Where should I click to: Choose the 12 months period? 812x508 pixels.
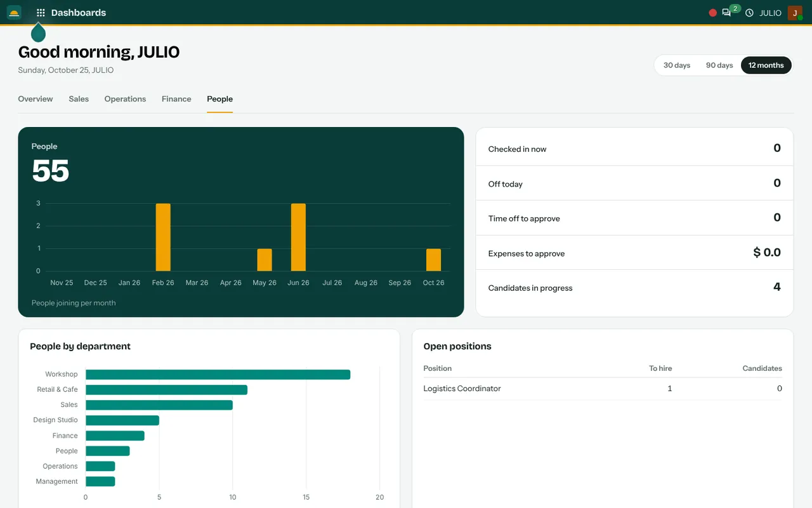click(766, 65)
